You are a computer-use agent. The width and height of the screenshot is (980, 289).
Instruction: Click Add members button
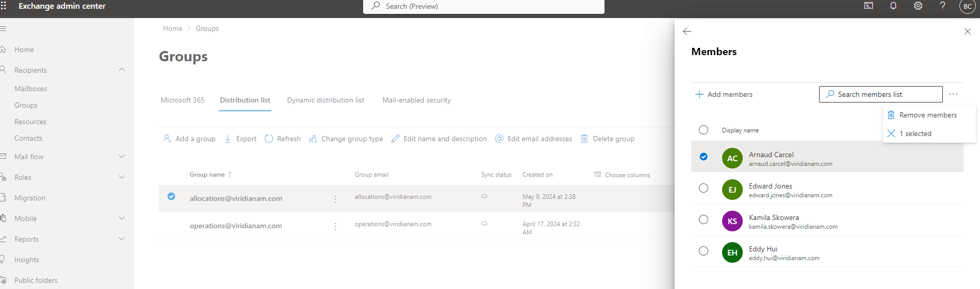724,94
